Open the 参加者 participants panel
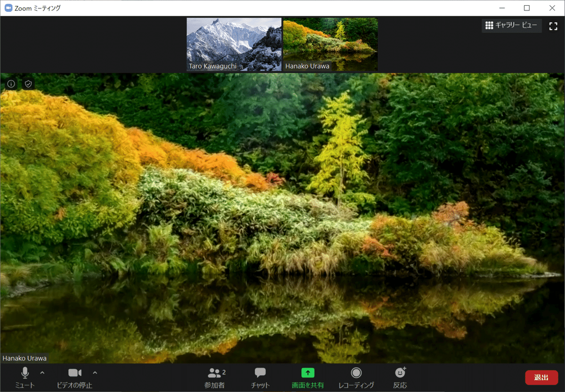The width and height of the screenshot is (565, 392). (x=215, y=377)
